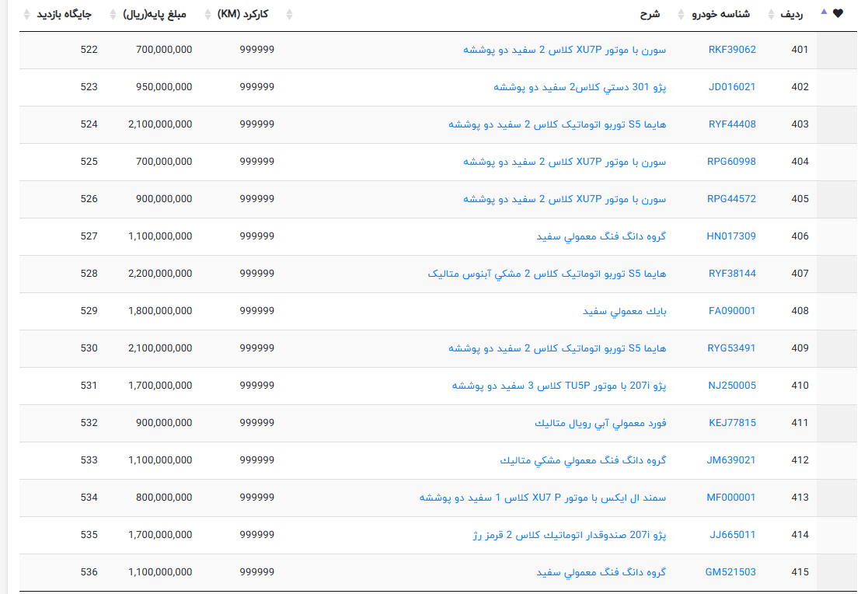The height and width of the screenshot is (594, 868).
Task: Select base price in row 414
Action: pos(160,535)
